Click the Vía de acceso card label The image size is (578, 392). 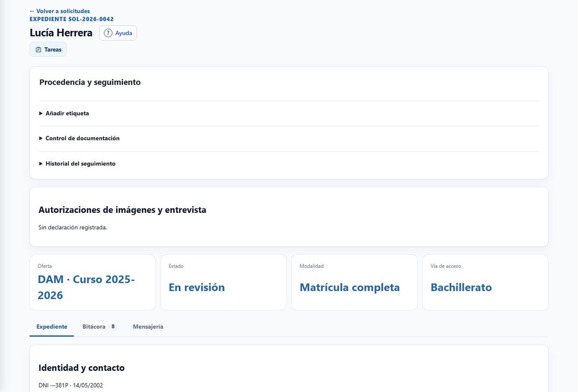[446, 266]
